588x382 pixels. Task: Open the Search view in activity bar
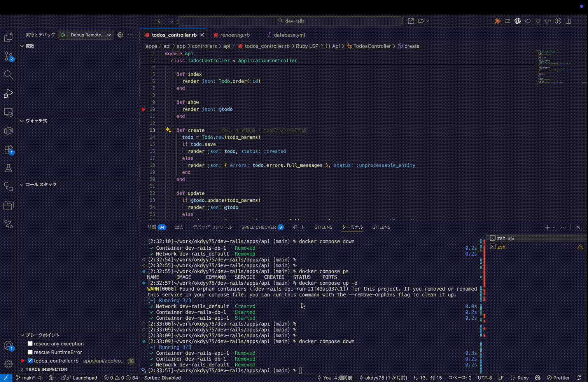[x=9, y=74]
